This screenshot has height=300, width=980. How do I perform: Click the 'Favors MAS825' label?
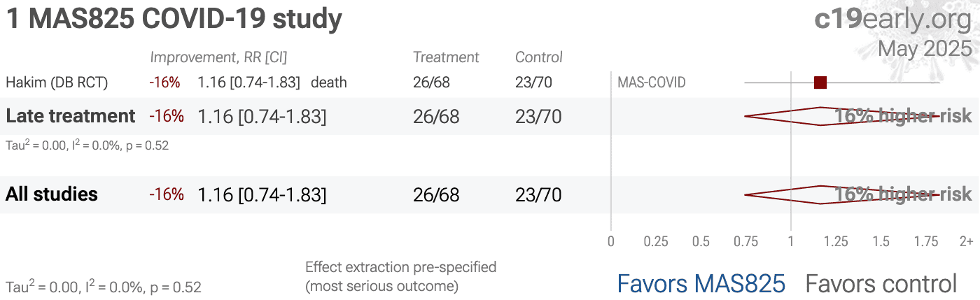(701, 284)
